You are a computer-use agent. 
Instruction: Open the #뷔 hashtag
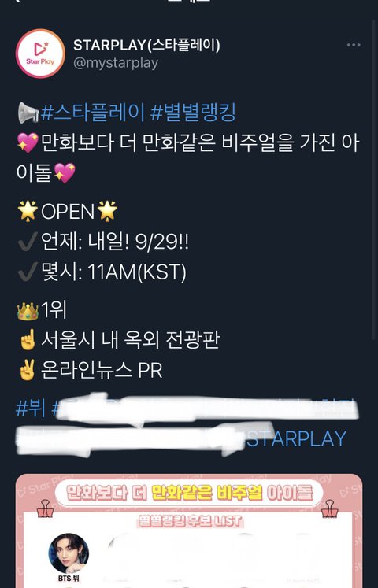[31, 409]
